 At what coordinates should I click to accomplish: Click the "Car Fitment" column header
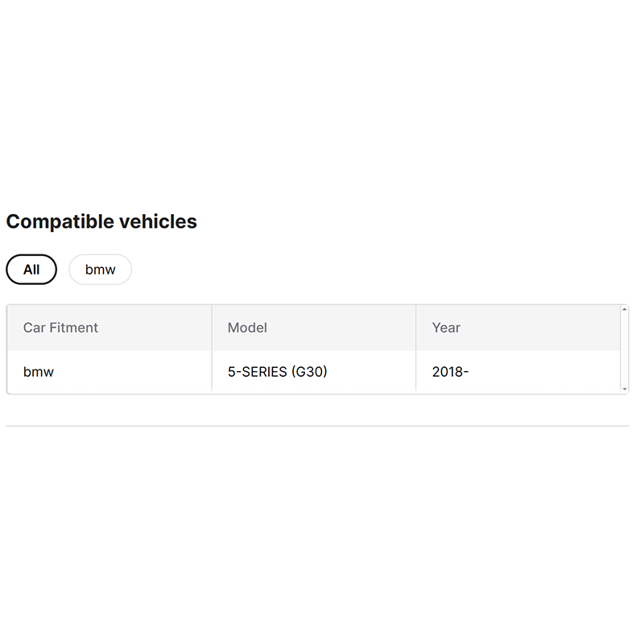(60, 328)
